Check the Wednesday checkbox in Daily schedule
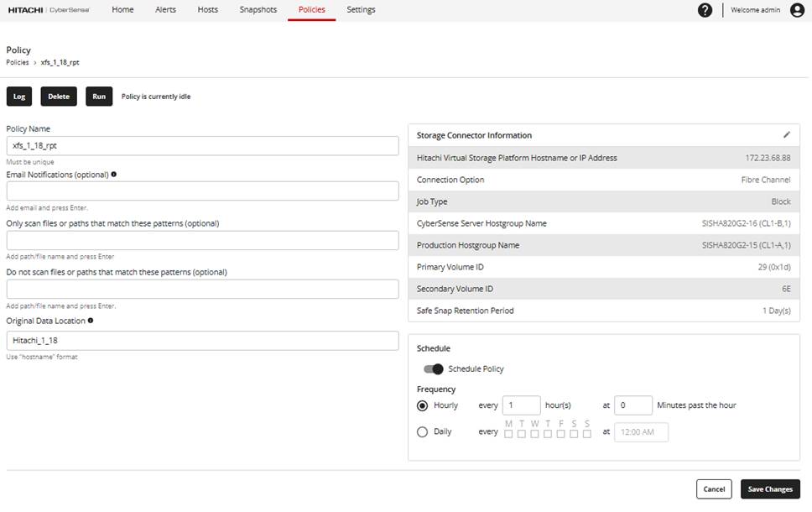Viewport: 812px width, 512px height. (x=534, y=431)
